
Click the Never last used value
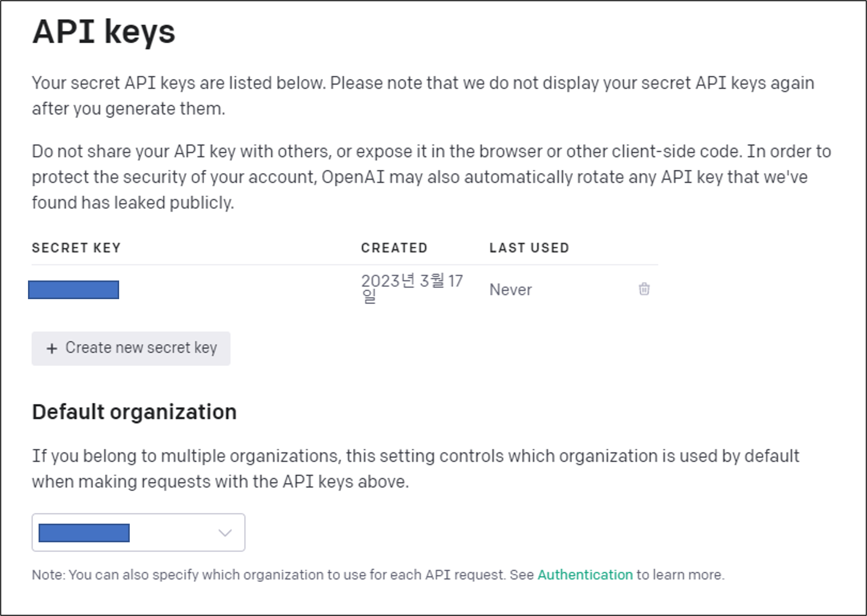coord(510,290)
